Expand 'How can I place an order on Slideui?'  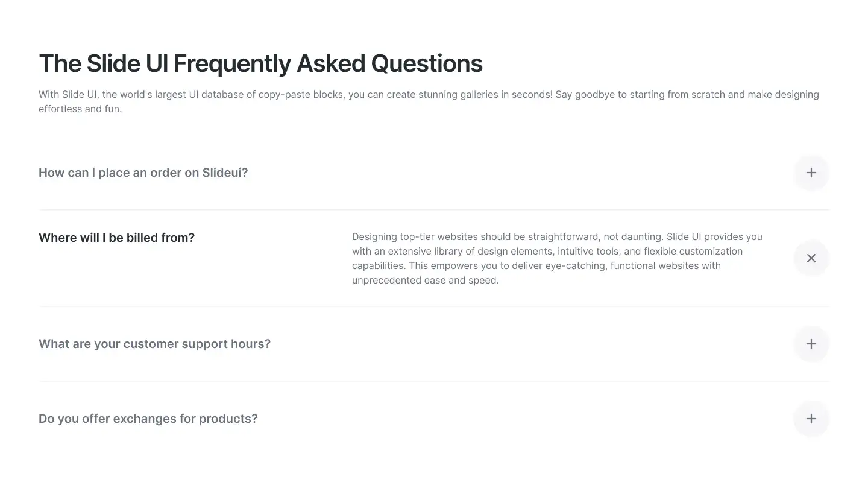pyautogui.click(x=143, y=173)
